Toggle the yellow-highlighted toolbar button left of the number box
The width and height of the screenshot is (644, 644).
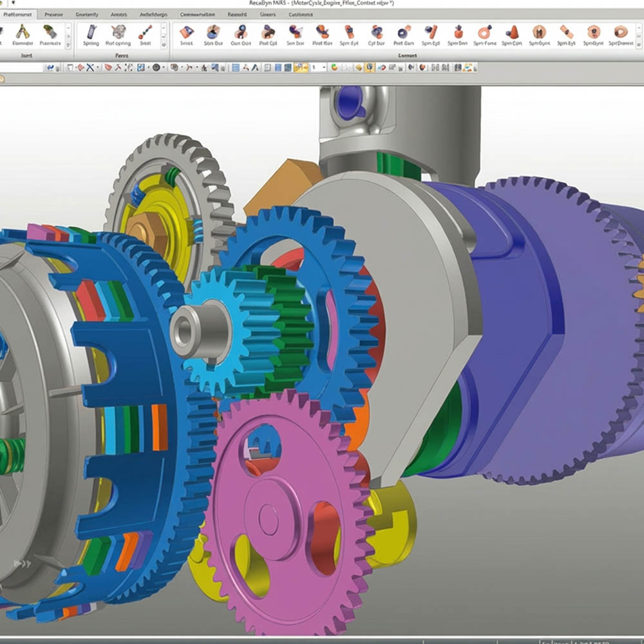(x=300, y=67)
